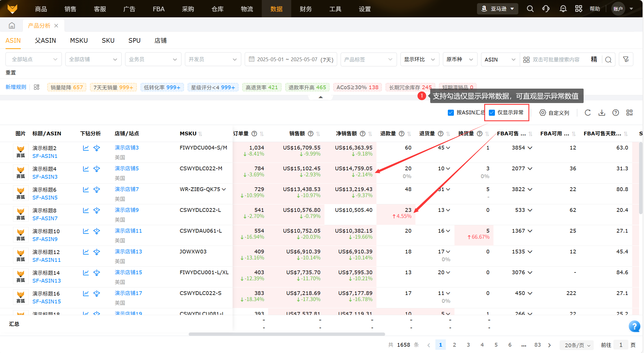Open the notification bell
The image size is (644, 353).
(563, 9)
